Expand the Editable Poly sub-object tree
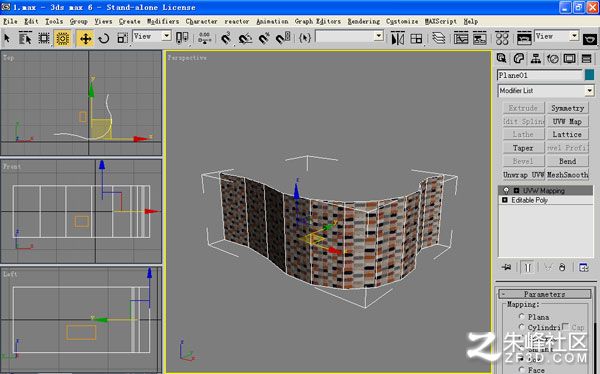Viewport: 600px width, 374px height. tap(504, 200)
